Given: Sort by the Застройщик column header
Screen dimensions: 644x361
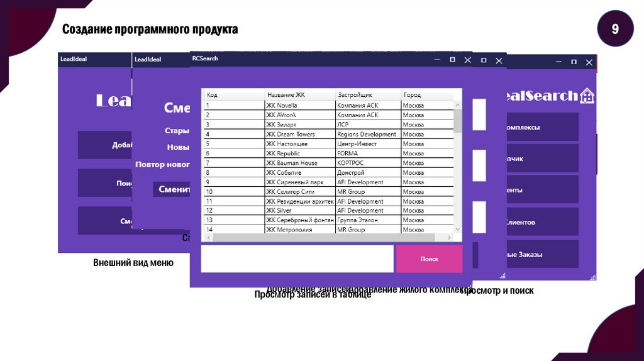Looking at the screenshot, I should 369,95.
